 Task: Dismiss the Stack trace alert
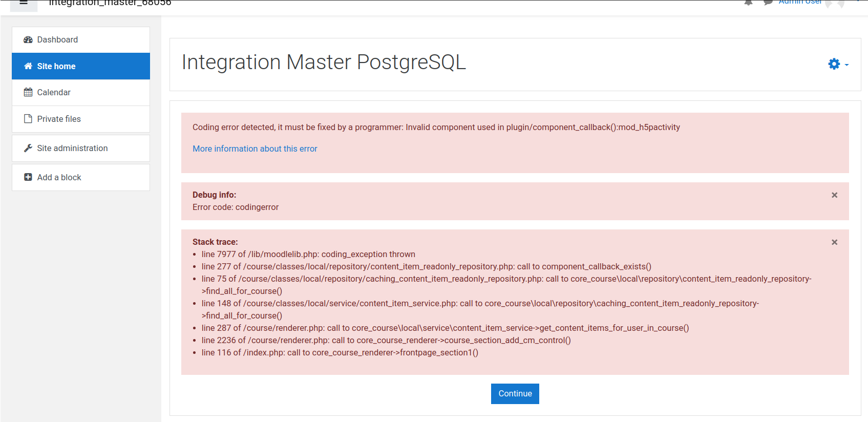(835, 242)
